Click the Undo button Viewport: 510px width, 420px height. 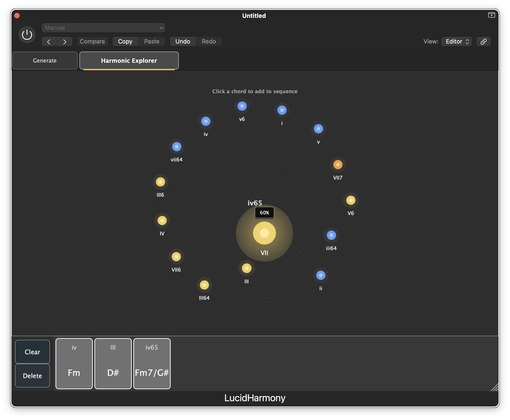click(183, 42)
